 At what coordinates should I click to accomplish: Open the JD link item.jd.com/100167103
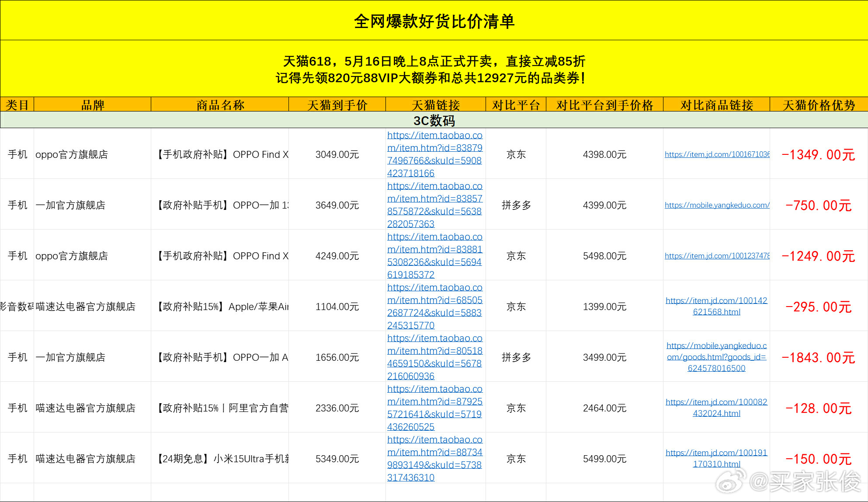click(717, 154)
